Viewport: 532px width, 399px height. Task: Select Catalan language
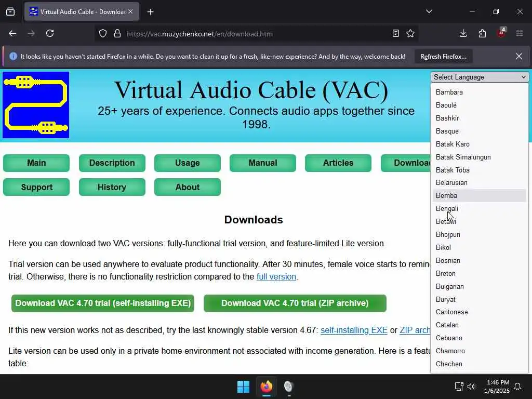pyautogui.click(x=480, y=325)
